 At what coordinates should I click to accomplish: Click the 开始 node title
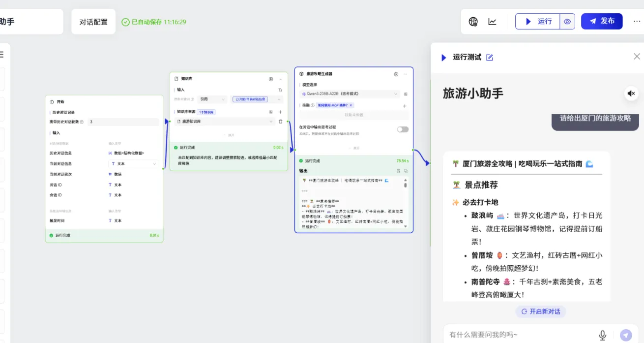click(x=60, y=102)
